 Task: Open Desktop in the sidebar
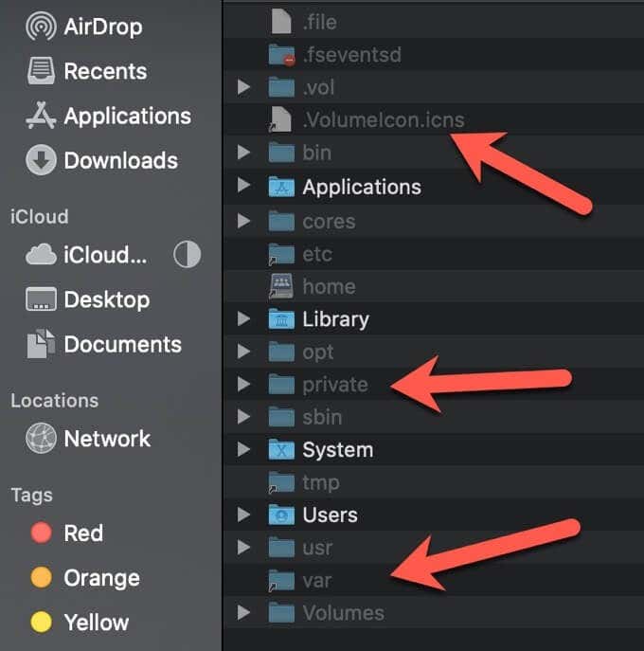click(87, 299)
